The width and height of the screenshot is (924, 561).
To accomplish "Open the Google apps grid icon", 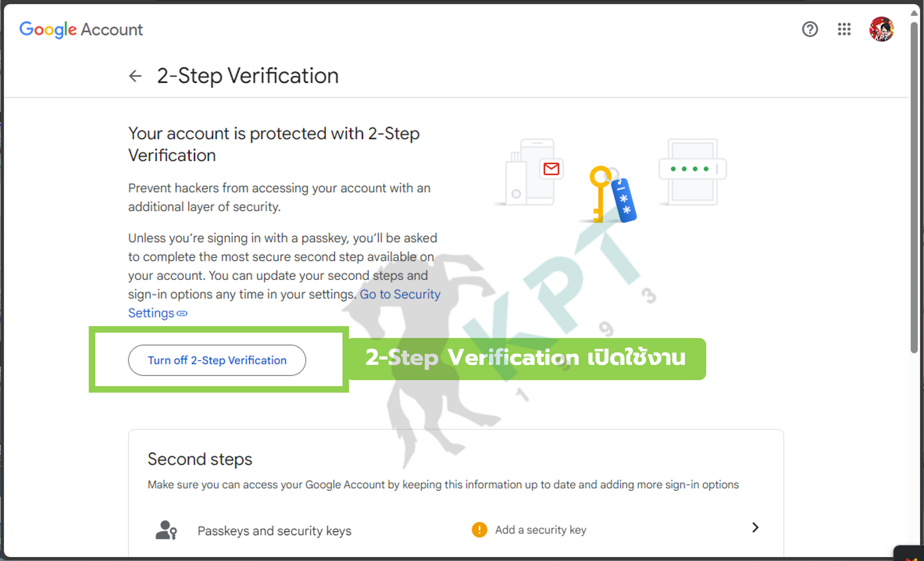I will tap(844, 29).
